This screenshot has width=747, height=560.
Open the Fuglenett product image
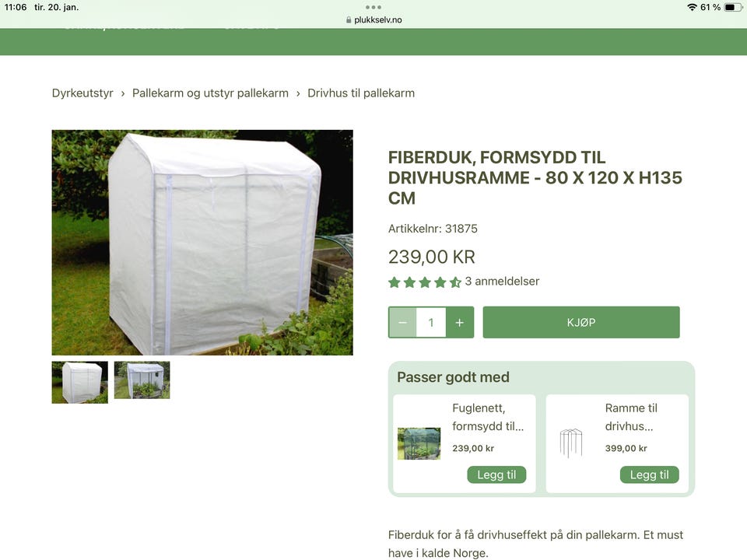click(419, 443)
